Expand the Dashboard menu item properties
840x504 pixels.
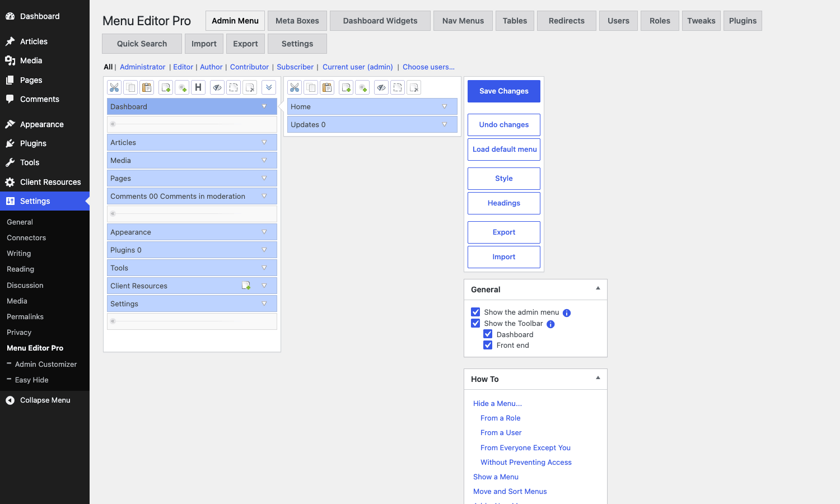tap(264, 106)
